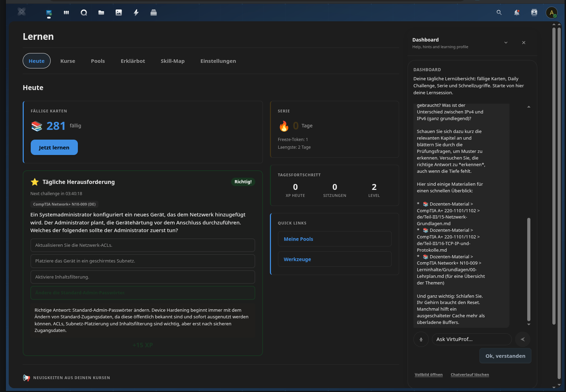Open the Lernen flashcards app icon
566x392 pixels.
click(x=49, y=13)
